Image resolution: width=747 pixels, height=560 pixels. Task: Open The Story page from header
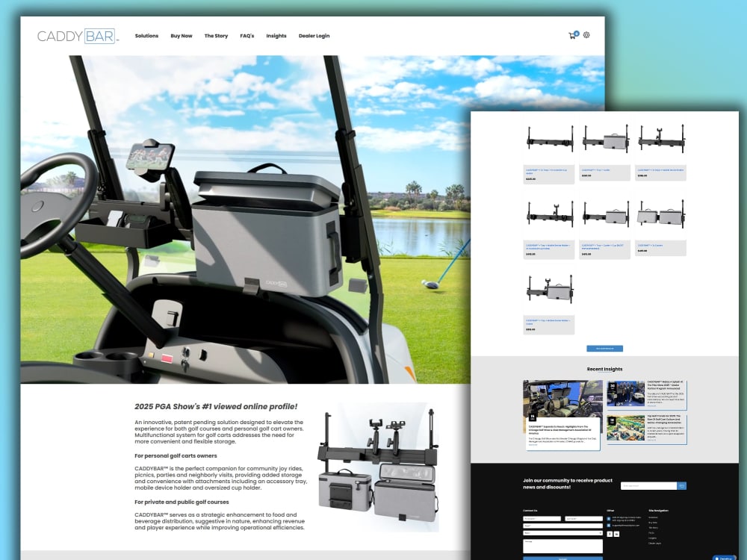click(217, 36)
